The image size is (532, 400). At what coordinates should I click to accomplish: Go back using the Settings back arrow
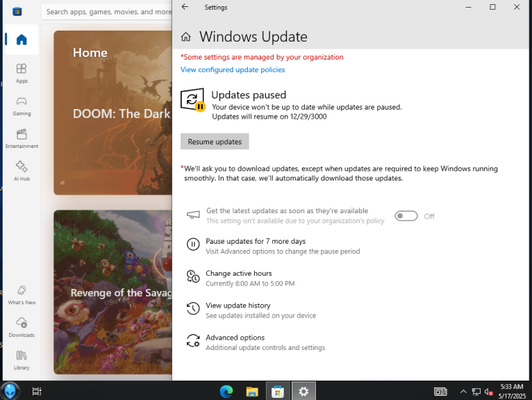pyautogui.click(x=185, y=7)
